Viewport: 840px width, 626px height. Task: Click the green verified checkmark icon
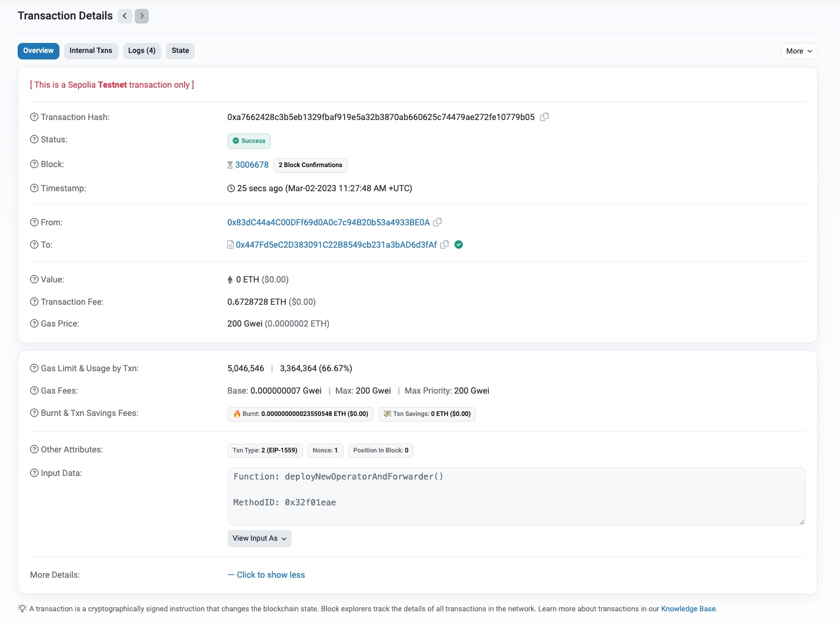tap(459, 245)
